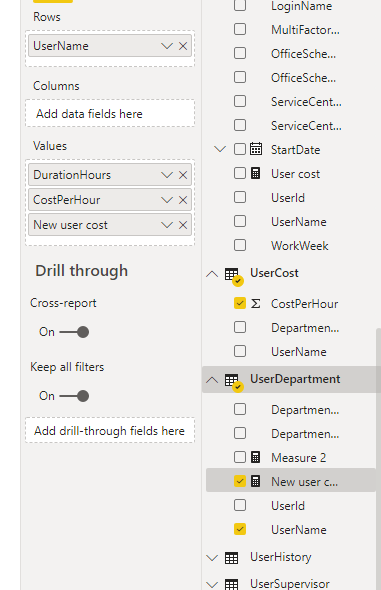Remove CostPerHour from Values
381x590 pixels.
[x=183, y=200]
